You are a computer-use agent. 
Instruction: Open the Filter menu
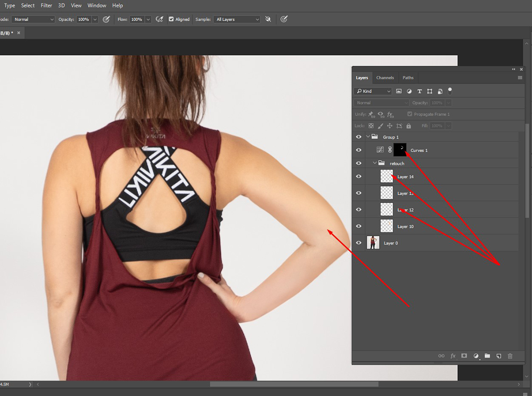(x=46, y=5)
